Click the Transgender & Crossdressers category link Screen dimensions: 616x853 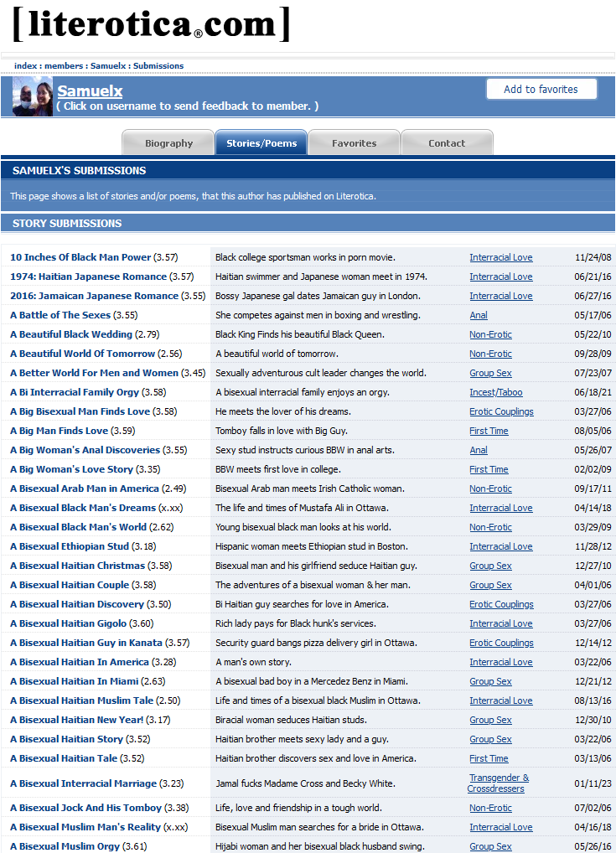point(497,783)
